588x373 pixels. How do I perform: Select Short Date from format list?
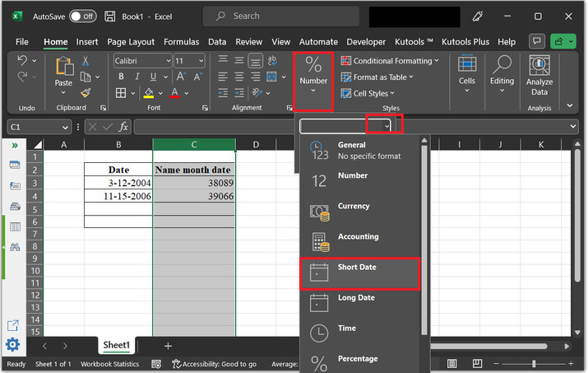point(361,273)
